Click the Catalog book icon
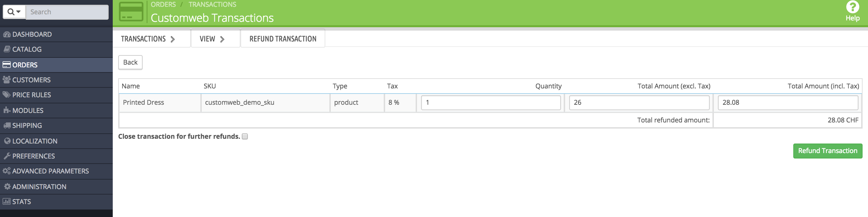868x217 pixels. (x=7, y=49)
